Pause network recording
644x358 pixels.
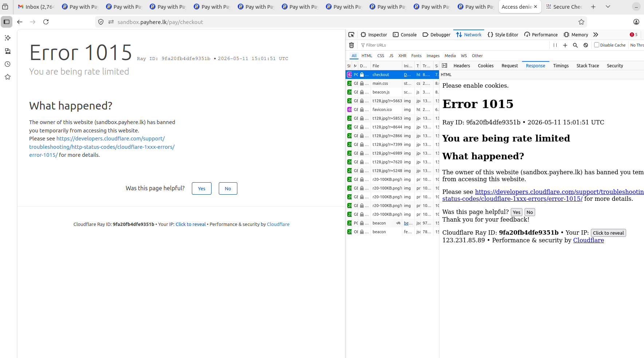tap(555, 45)
